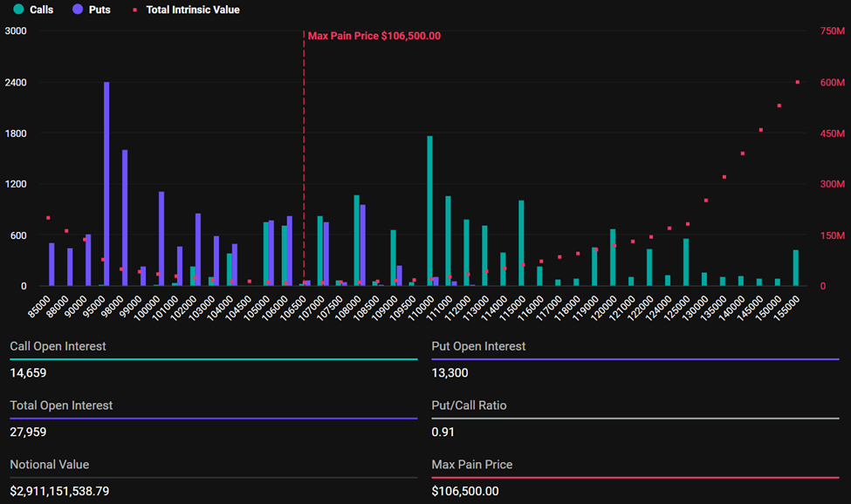
Task: Click the Calls bar at 155000 strike
Action: point(795,268)
